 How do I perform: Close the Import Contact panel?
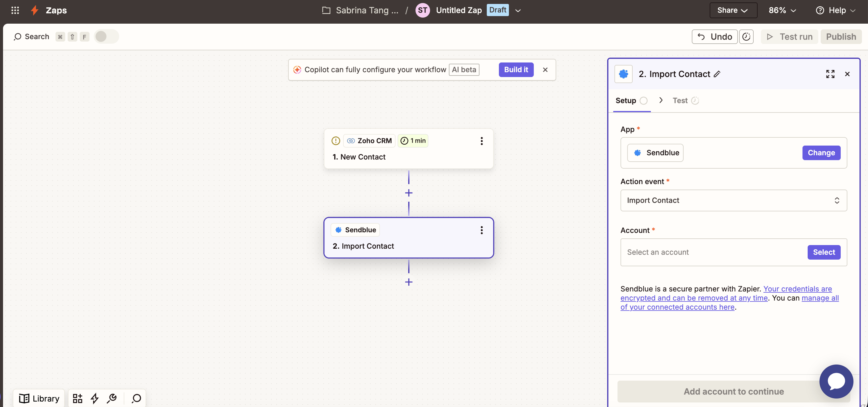tap(847, 74)
